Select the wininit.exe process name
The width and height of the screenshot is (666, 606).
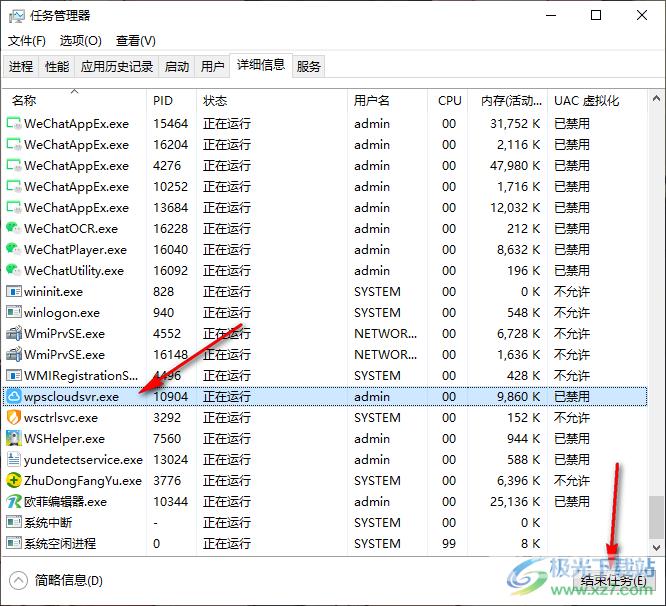tap(54, 292)
